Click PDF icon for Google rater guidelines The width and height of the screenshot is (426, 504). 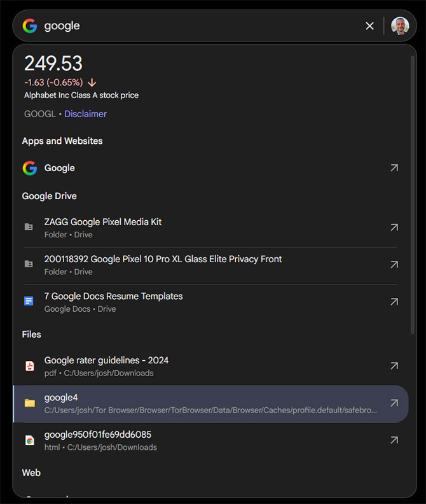29,366
